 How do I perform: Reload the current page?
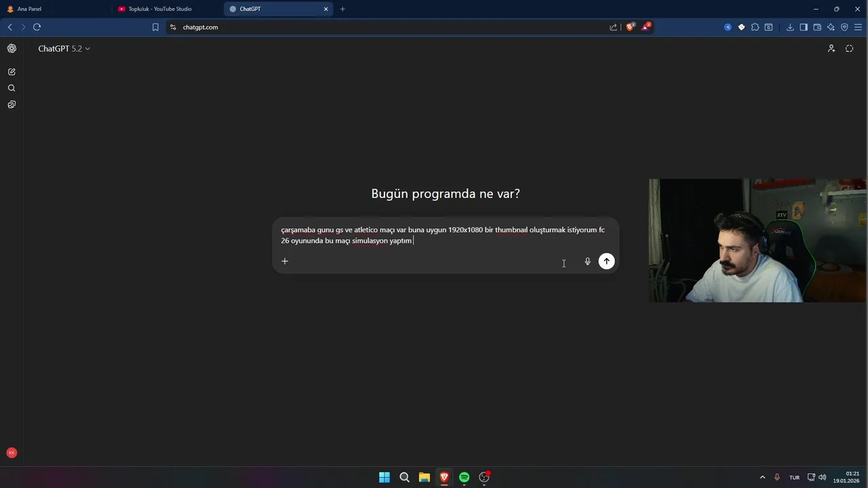(37, 27)
